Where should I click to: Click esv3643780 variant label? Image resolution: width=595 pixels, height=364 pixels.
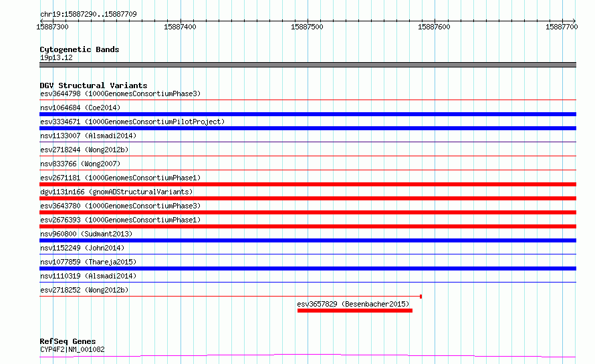pyautogui.click(x=120, y=206)
